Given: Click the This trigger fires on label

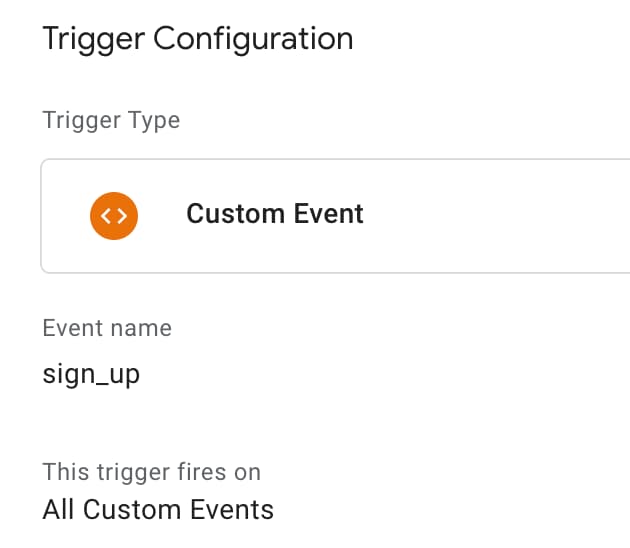Looking at the screenshot, I should tap(151, 472).
